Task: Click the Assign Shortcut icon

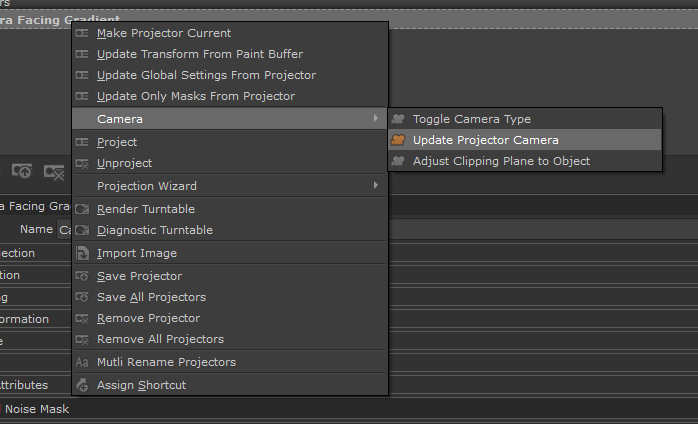Action: pos(83,385)
